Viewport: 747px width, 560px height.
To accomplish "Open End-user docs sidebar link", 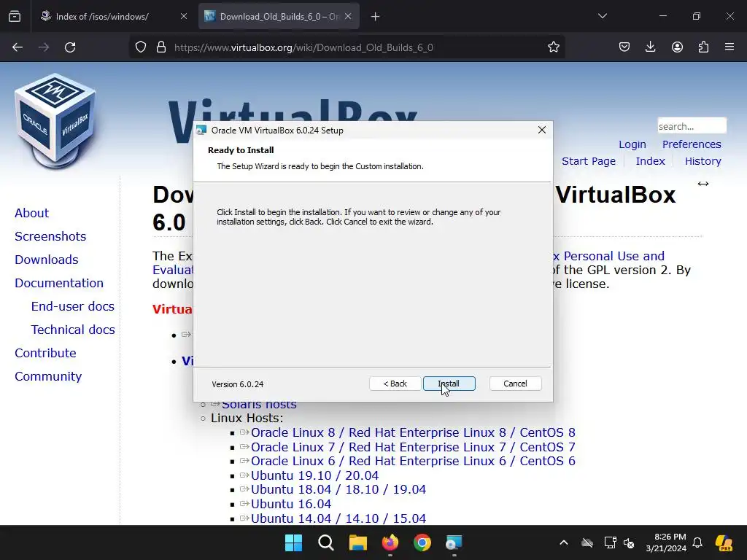I will coord(72,306).
